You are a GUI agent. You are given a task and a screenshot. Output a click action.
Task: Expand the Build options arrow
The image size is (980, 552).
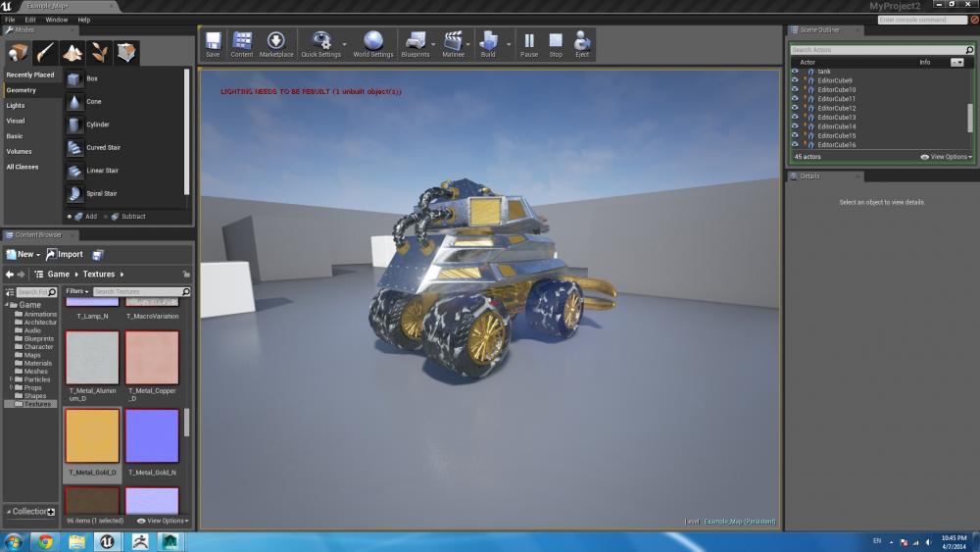[508, 44]
